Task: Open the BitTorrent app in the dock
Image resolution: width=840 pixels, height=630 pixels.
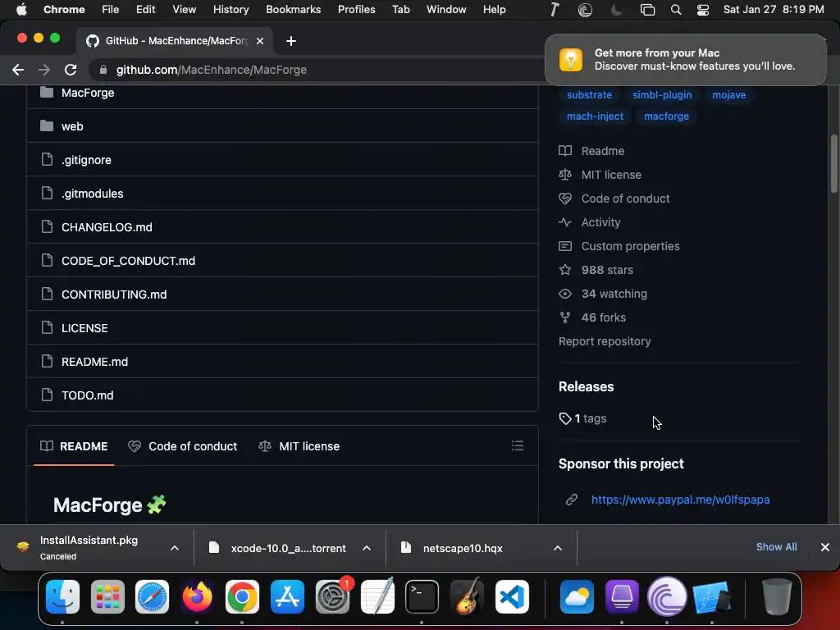Action: tap(667, 597)
